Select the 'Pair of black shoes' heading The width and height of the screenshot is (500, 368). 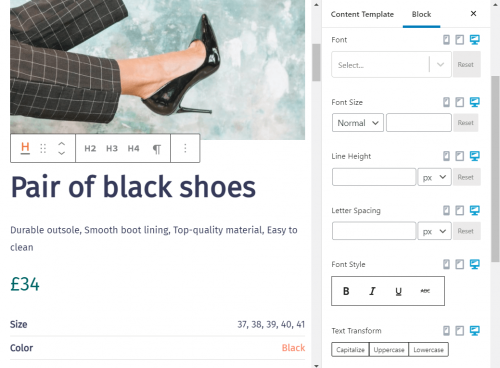[133, 187]
